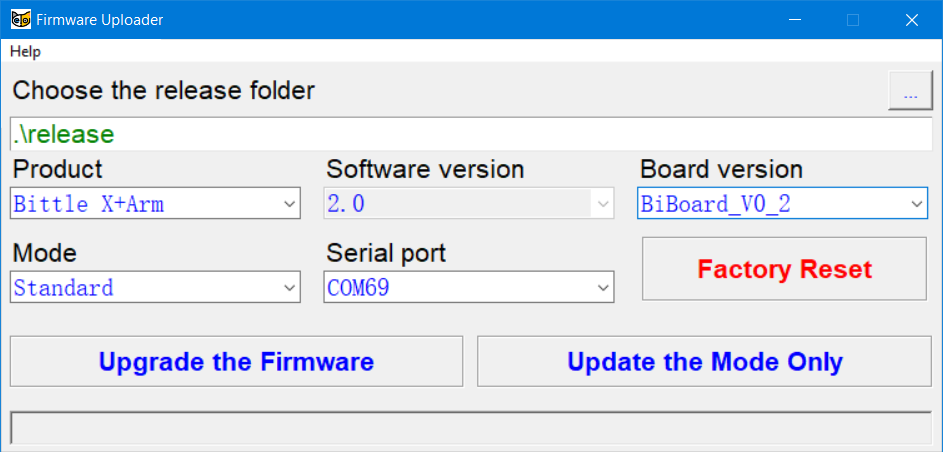Expand the Product dropdown arrow

click(290, 204)
